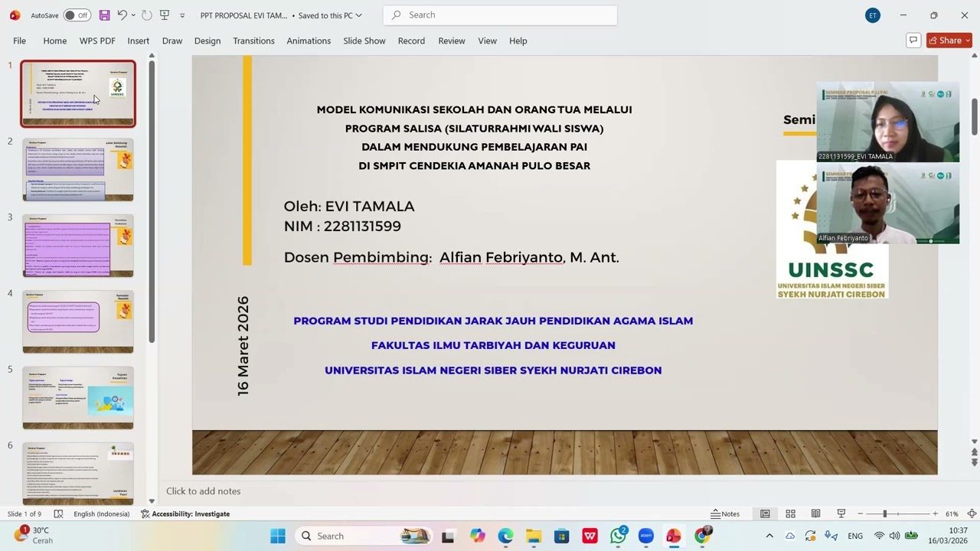The height and width of the screenshot is (551, 980).
Task: Open the Review tab
Action: coord(452,41)
